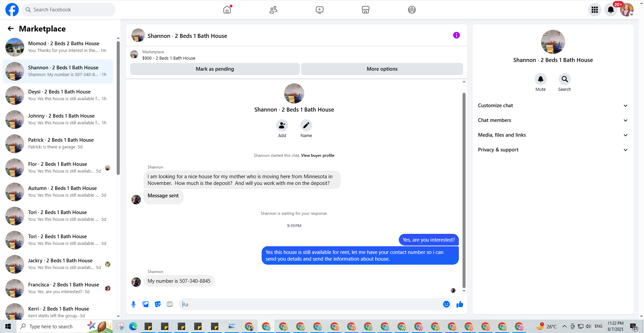644x333 pixels.
Task: Open Johnny 2 Beds 1 Bath House conversation
Action: pyautogui.click(x=58, y=120)
